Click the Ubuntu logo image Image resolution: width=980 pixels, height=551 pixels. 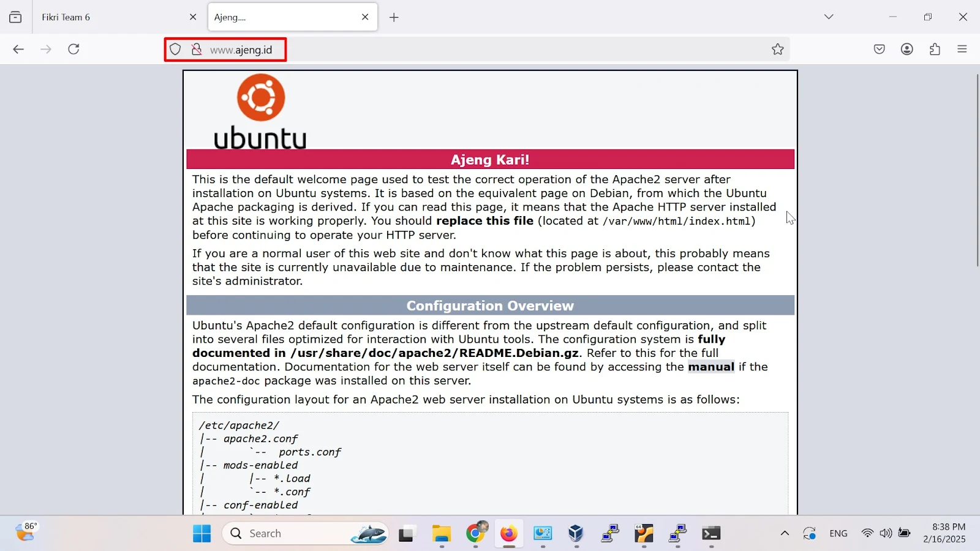(260, 111)
